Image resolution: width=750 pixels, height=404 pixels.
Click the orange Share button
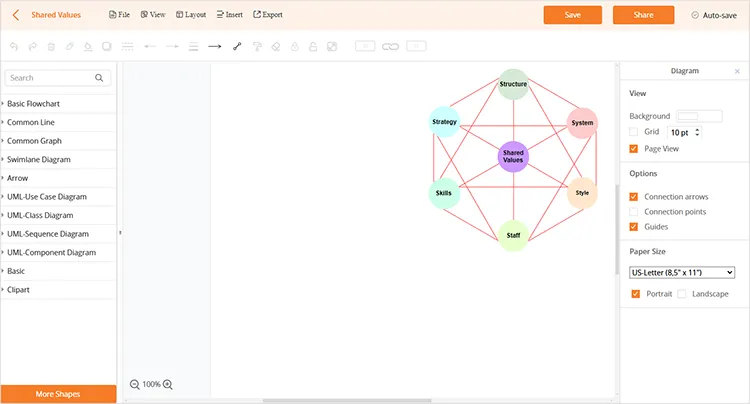(x=643, y=15)
